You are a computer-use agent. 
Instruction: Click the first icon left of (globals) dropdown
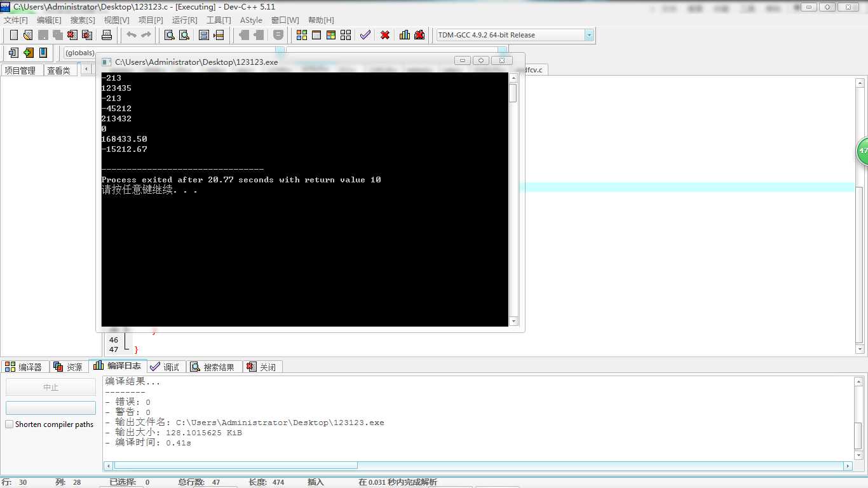[13, 53]
